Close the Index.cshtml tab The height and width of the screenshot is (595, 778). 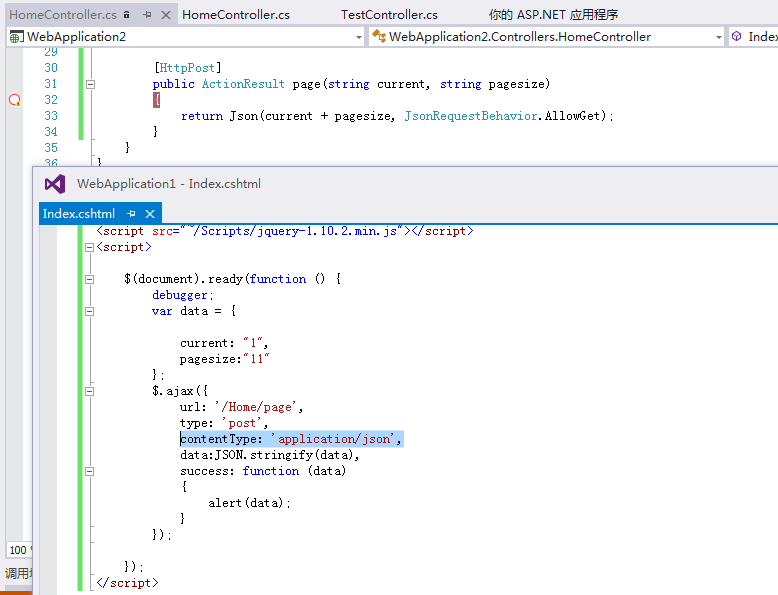coord(150,214)
